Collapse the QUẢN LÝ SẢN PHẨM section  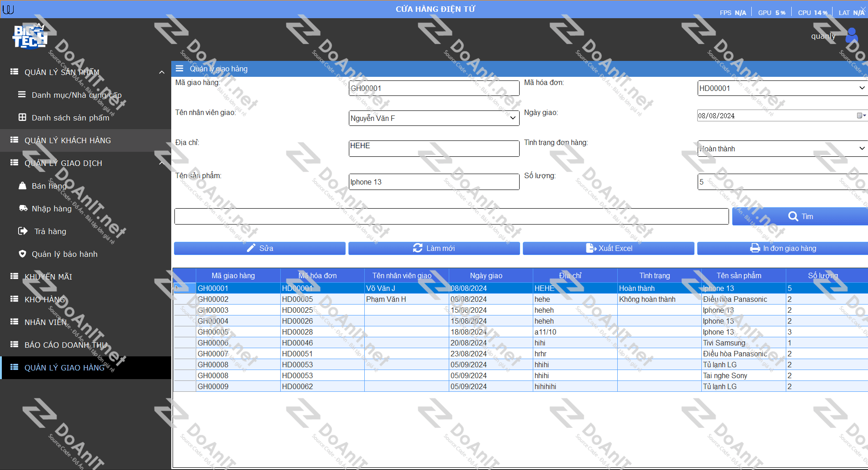tap(162, 72)
